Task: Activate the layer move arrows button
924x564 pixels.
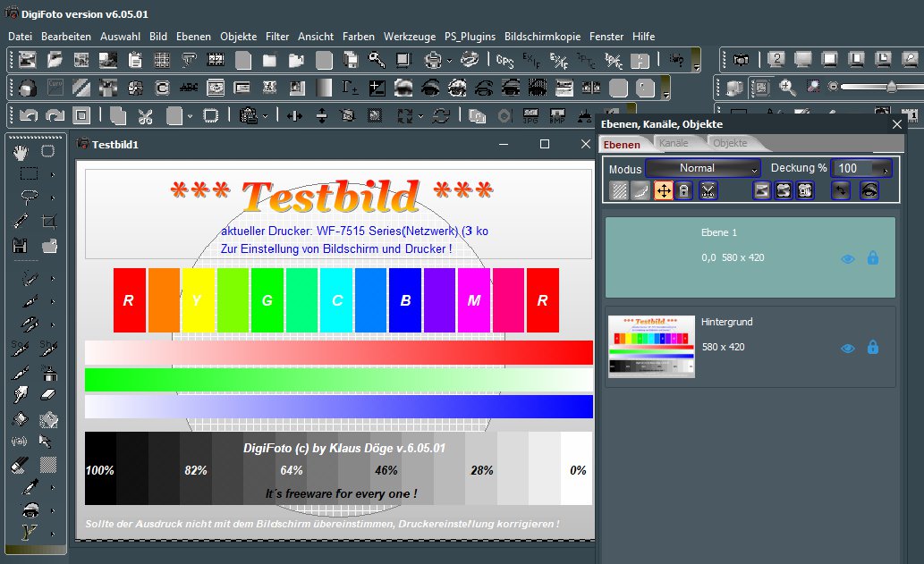Action: [664, 190]
